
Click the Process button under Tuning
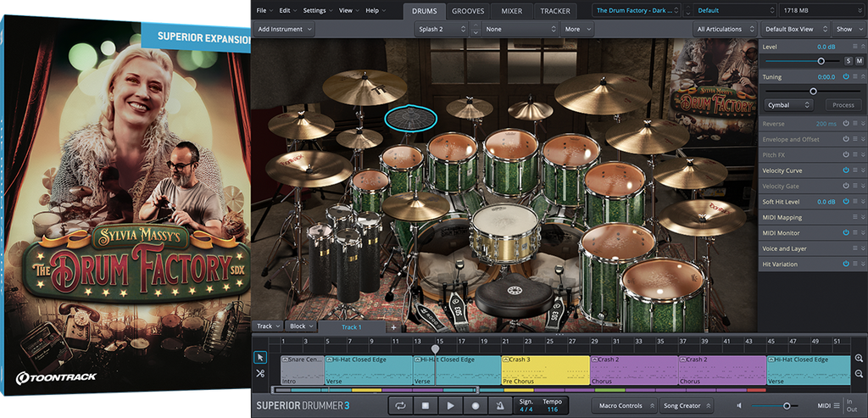(x=843, y=105)
